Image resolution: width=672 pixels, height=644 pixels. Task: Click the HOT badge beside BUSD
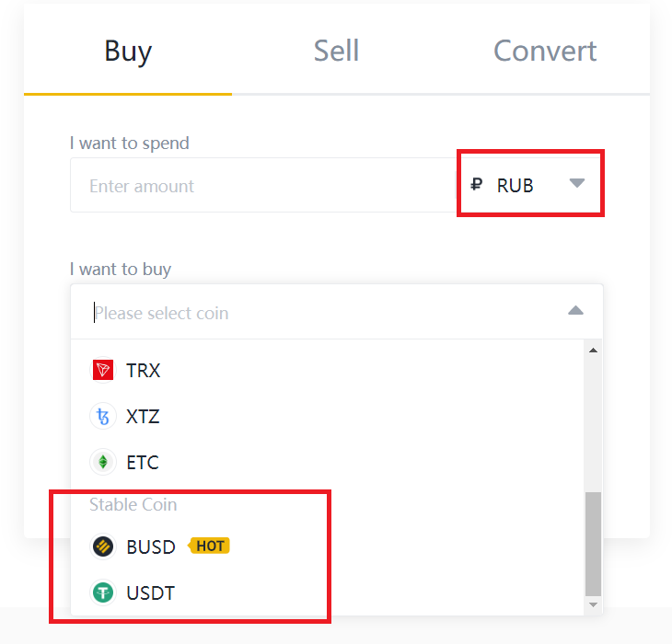pyautogui.click(x=209, y=546)
